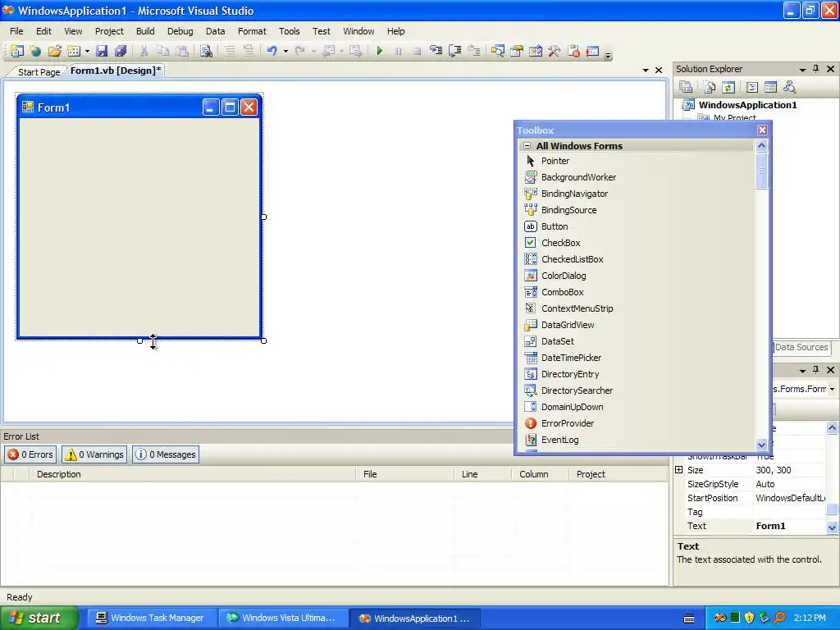Select DateTimePicker in the Toolbox
840x630 pixels.
click(x=637, y=358)
